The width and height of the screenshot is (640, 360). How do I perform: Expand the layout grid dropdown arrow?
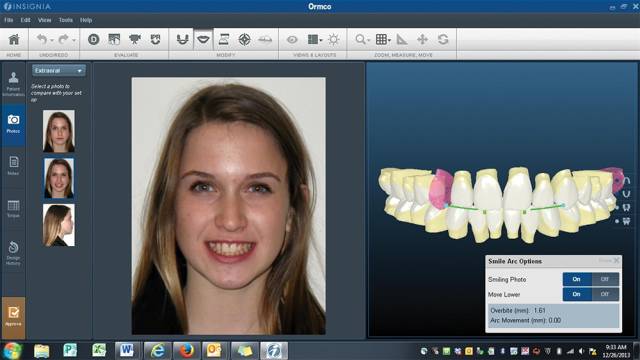(x=389, y=40)
